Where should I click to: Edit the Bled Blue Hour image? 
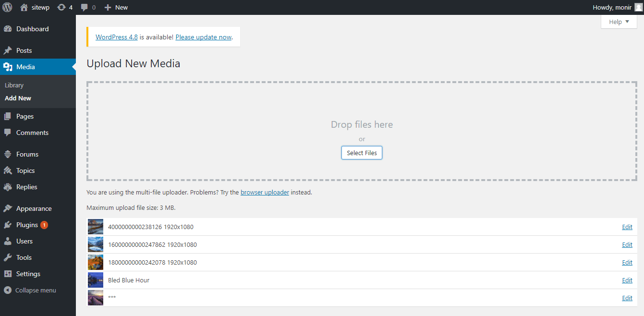click(x=627, y=280)
